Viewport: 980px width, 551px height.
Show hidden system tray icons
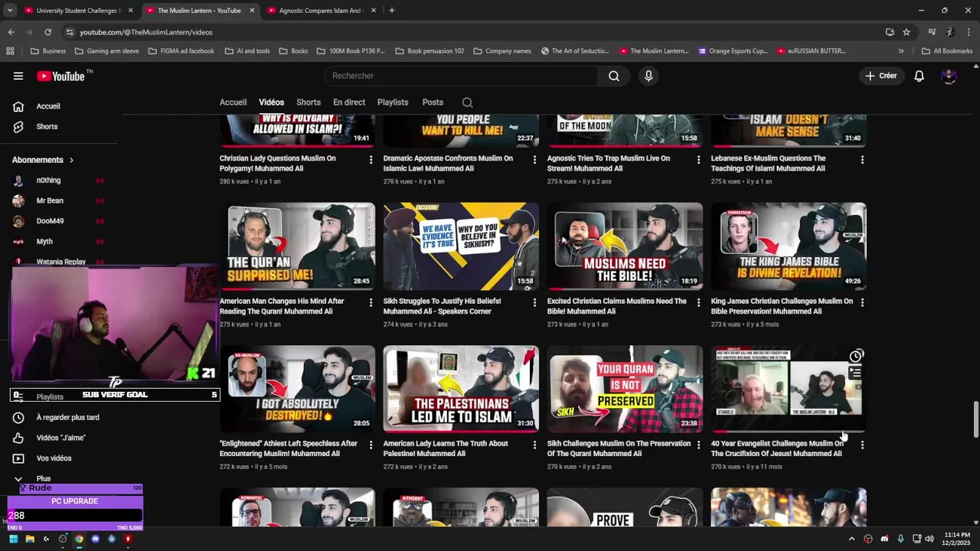pyautogui.click(x=851, y=539)
